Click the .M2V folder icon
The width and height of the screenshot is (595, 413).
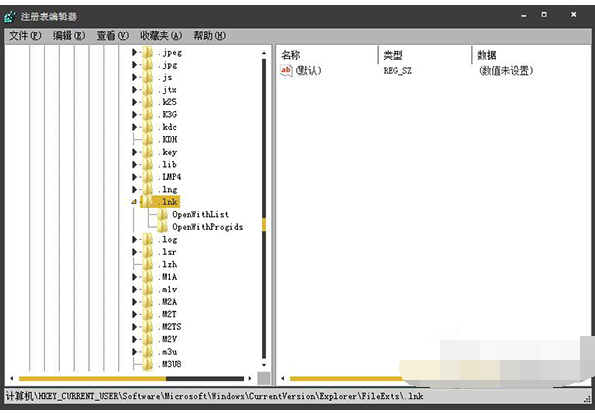coord(148,339)
